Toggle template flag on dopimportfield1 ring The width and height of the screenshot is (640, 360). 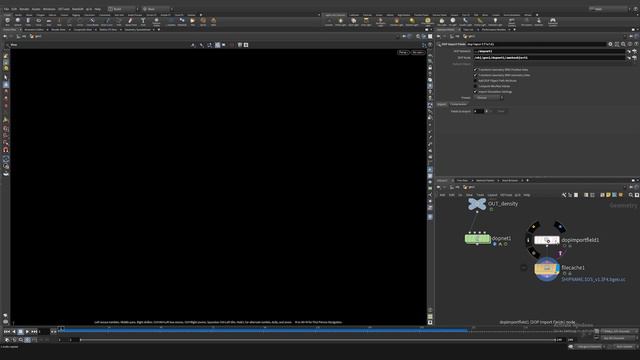[x=560, y=253]
